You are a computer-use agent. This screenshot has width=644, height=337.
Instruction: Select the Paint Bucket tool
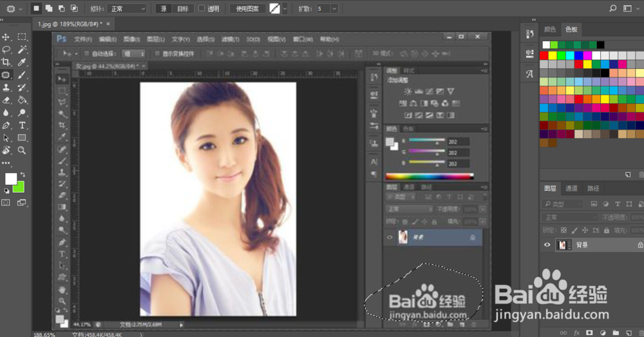click(22, 100)
